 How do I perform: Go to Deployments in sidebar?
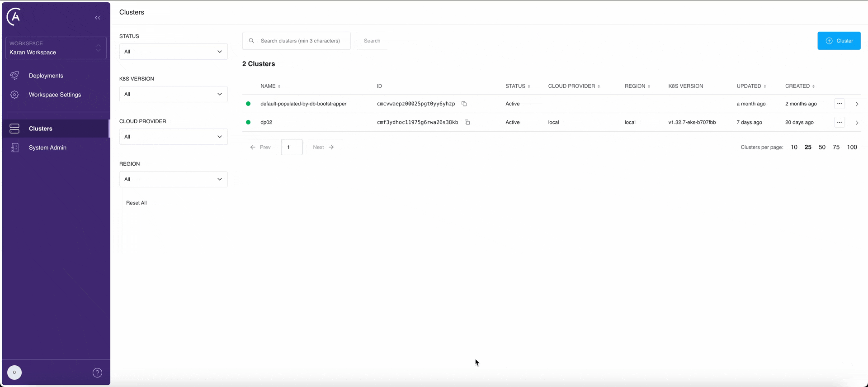(46, 76)
